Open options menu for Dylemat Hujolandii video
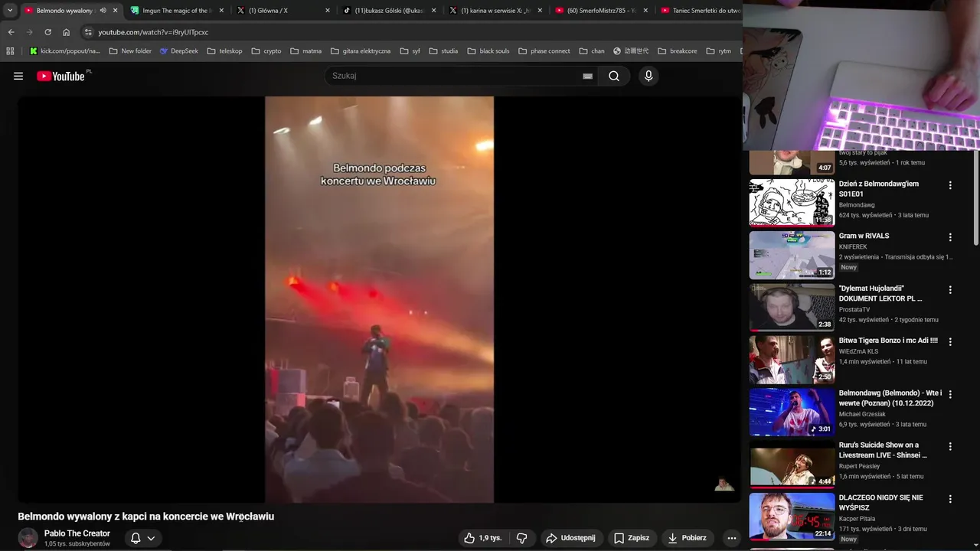 click(x=950, y=290)
